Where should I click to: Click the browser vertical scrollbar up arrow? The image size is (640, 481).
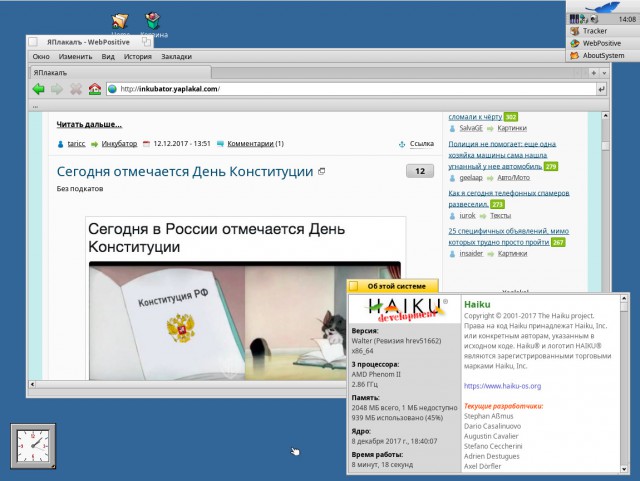coord(606,116)
